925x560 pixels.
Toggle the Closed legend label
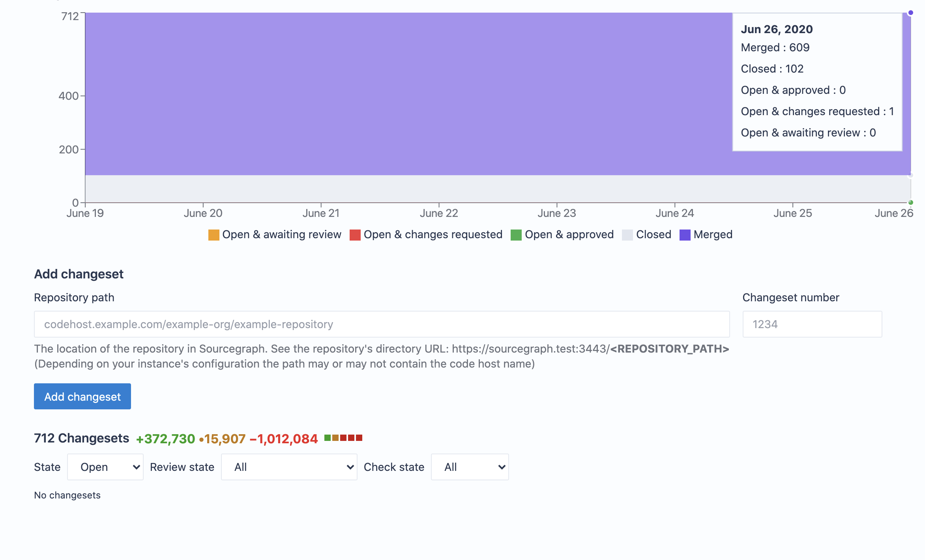(653, 235)
